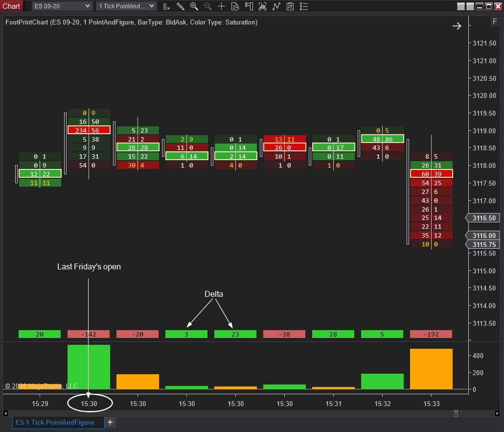
Task: Select the ES 1 Tick PointAndFigure tab
Action: point(58,422)
